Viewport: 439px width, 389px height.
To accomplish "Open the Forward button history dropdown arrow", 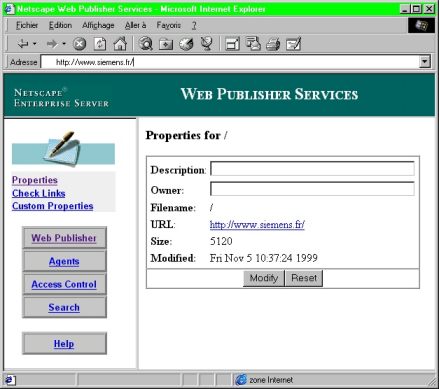I will (64, 44).
